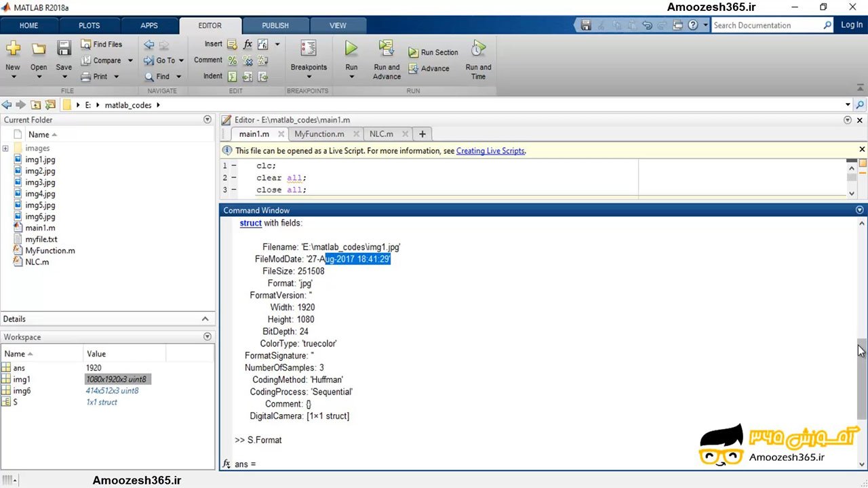
Task: Switch to the HOME tab
Action: [28, 26]
